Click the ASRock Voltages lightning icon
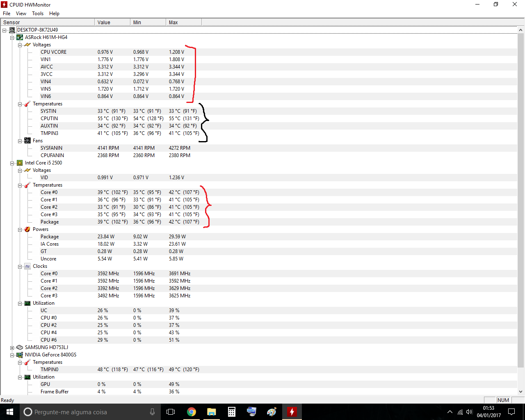 (27, 45)
